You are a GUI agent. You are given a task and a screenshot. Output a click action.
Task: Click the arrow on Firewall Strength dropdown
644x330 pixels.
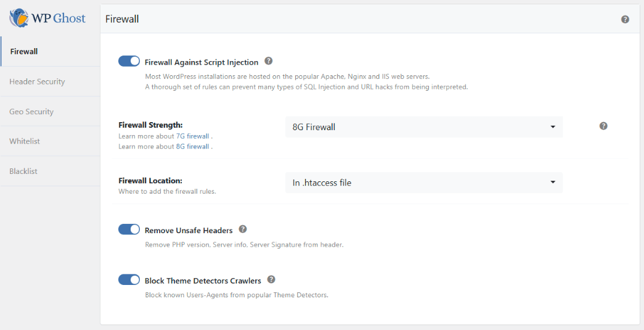(553, 127)
